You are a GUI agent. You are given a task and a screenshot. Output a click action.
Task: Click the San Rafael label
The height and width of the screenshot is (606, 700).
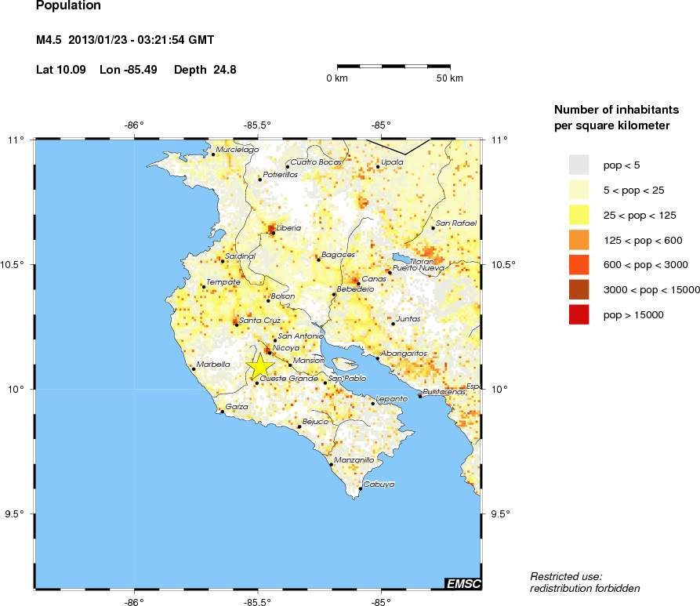click(456, 223)
